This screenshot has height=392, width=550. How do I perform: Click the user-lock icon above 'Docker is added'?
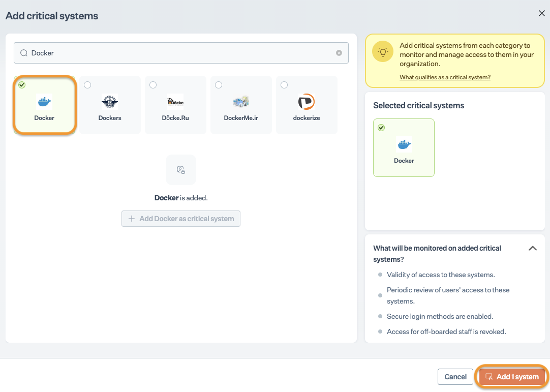[181, 170]
